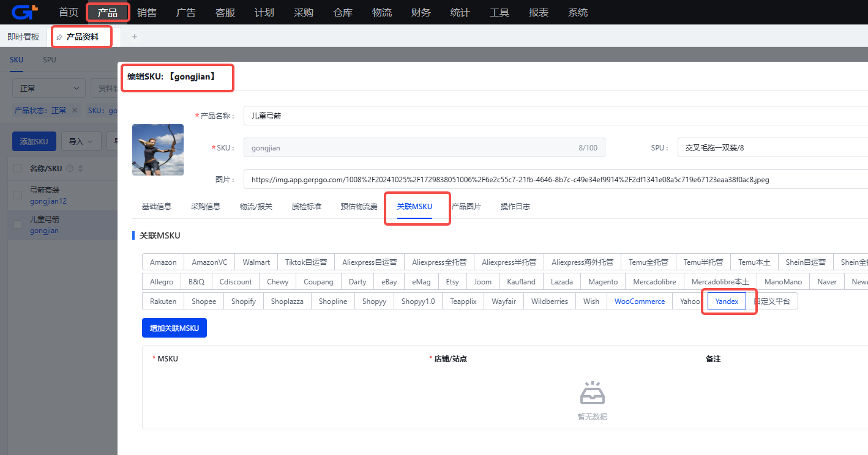868x455 pixels.
Task: Open the 工具 menu
Action: pos(499,12)
